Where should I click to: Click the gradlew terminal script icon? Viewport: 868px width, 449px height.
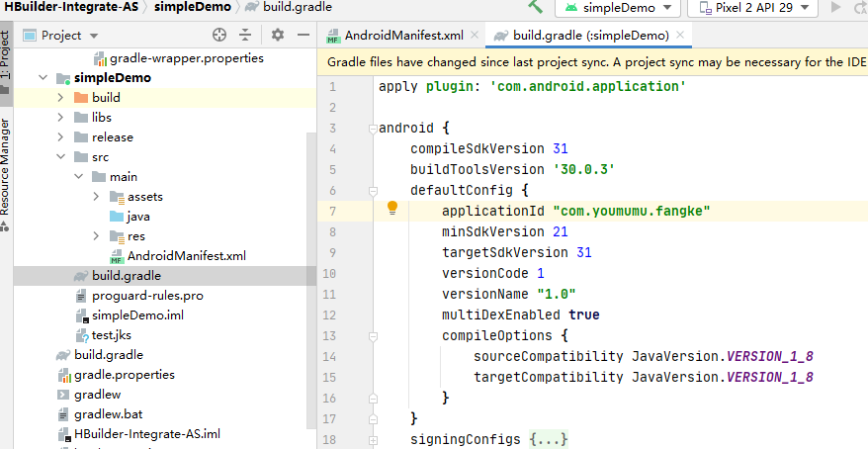[63, 395]
